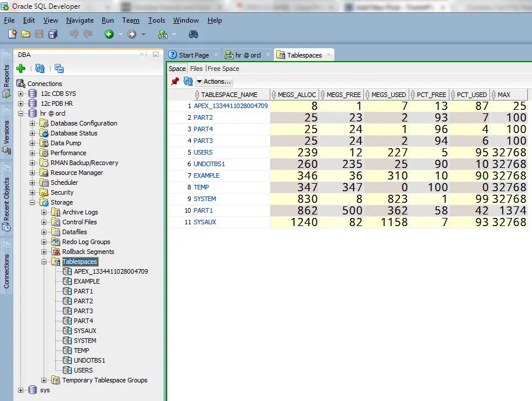Select the SYSAUX tablespace in tree

pos(85,331)
